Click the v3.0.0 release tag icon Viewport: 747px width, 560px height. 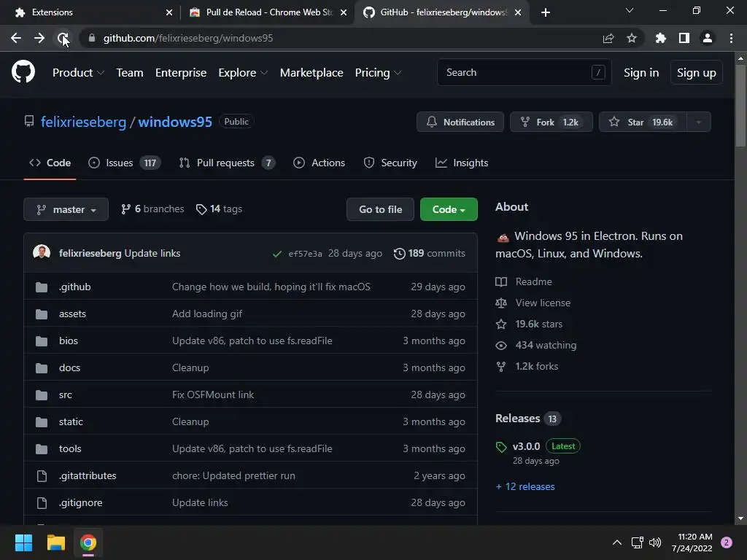[x=501, y=447]
